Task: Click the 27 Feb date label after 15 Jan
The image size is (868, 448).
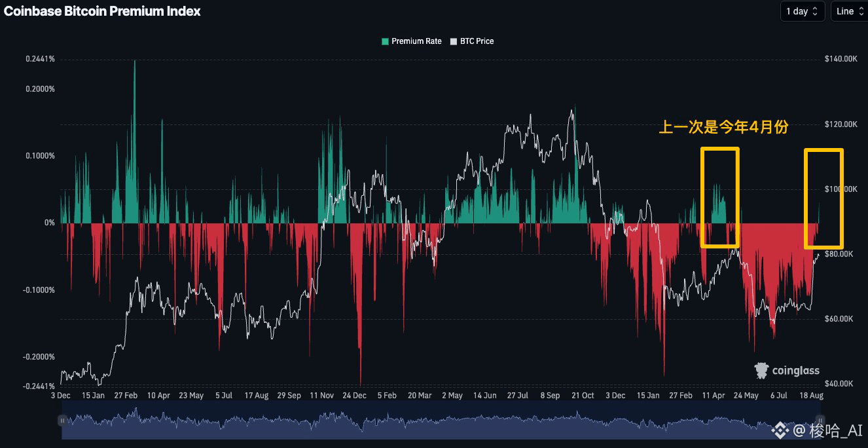Action: (126, 396)
